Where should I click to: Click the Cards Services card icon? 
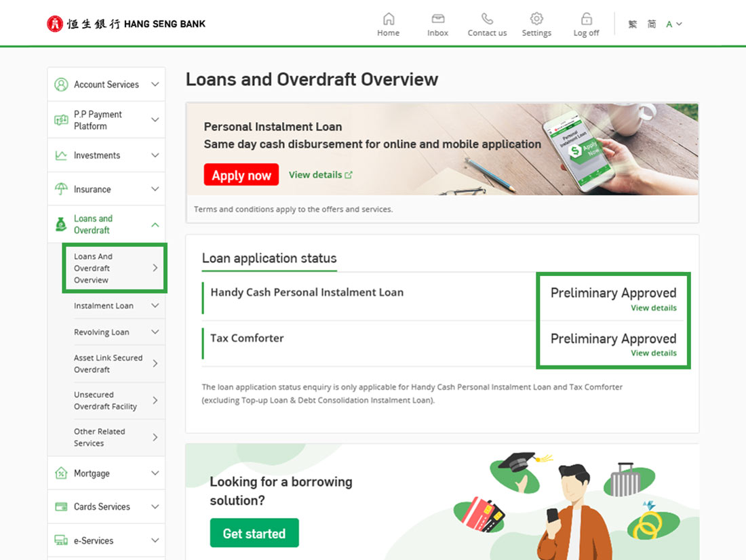tap(61, 506)
